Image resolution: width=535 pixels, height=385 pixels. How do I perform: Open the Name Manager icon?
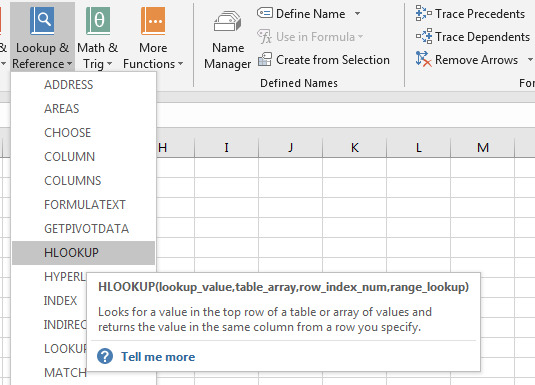point(228,22)
